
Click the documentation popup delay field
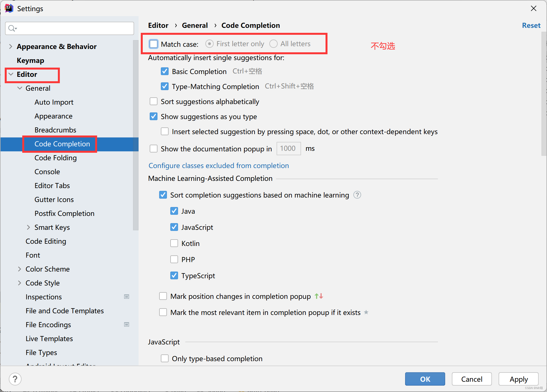(289, 149)
